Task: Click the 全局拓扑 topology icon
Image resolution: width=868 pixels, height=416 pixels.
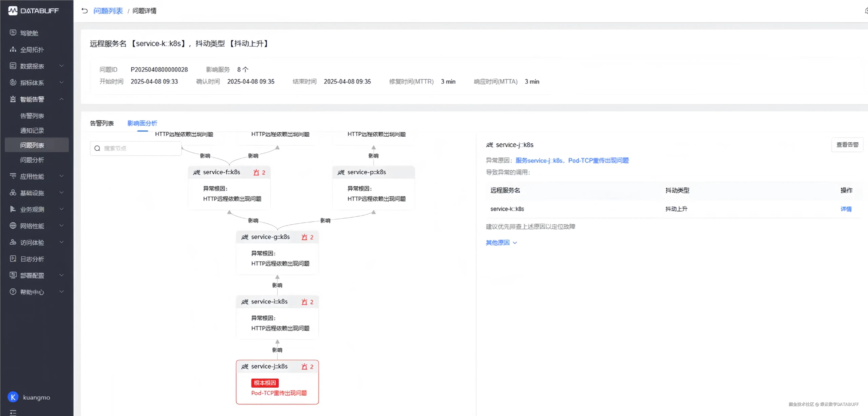Action: click(x=13, y=49)
